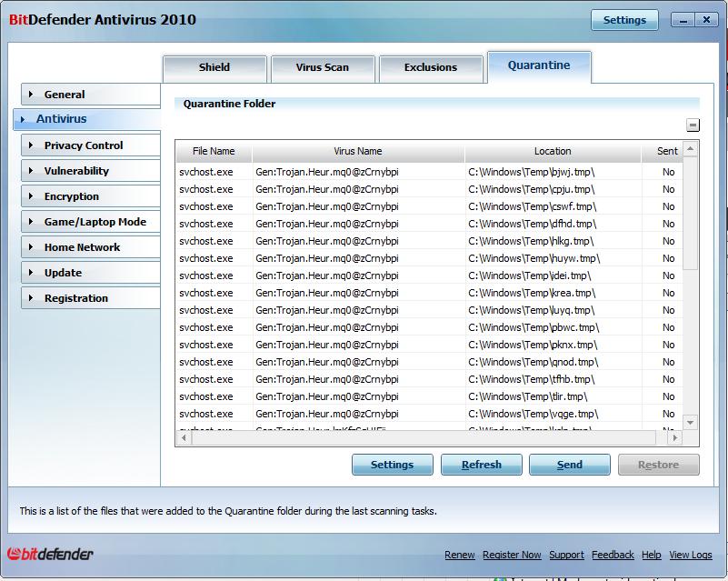Expand the Update section
Screen dimensions: 728x581
tap(91, 273)
